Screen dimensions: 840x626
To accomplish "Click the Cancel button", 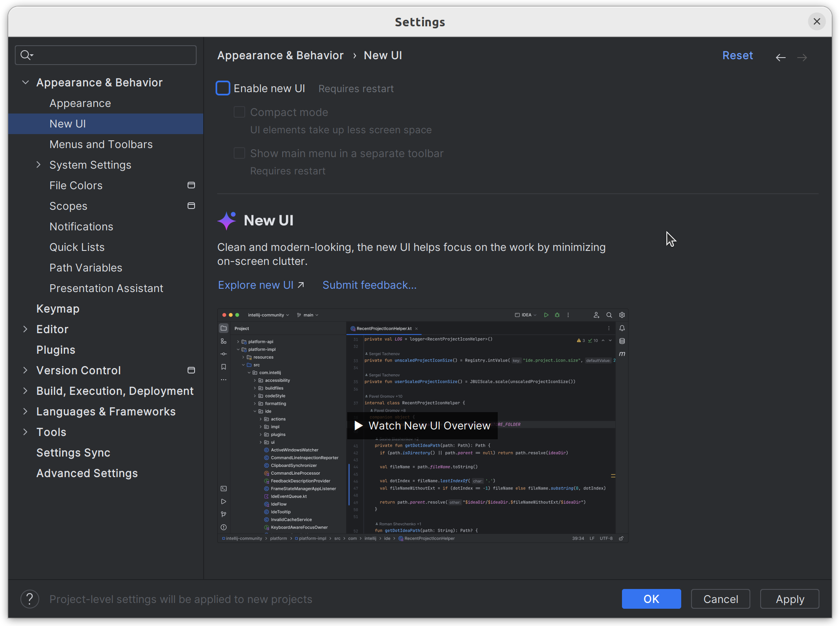I will pyautogui.click(x=721, y=599).
